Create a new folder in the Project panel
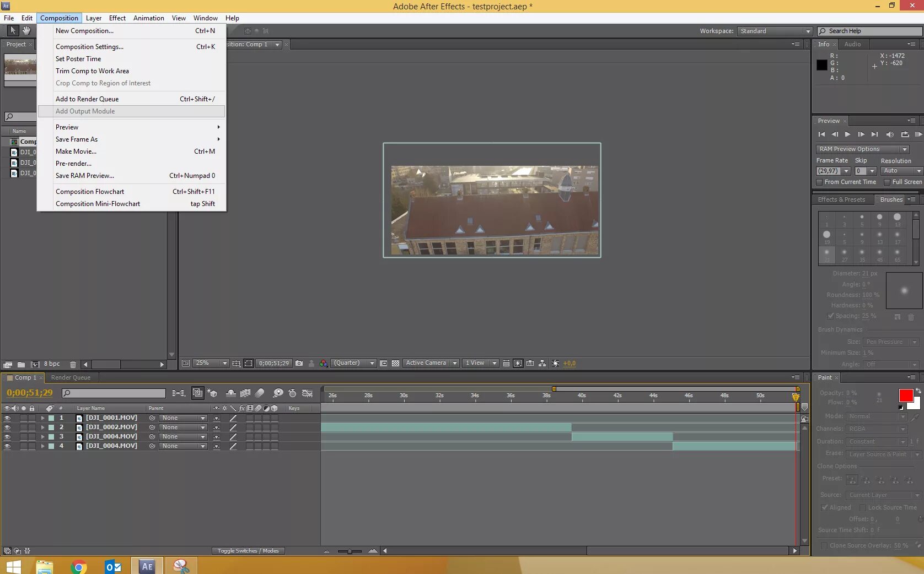Viewport: 924px width, 574px height. [x=21, y=364]
